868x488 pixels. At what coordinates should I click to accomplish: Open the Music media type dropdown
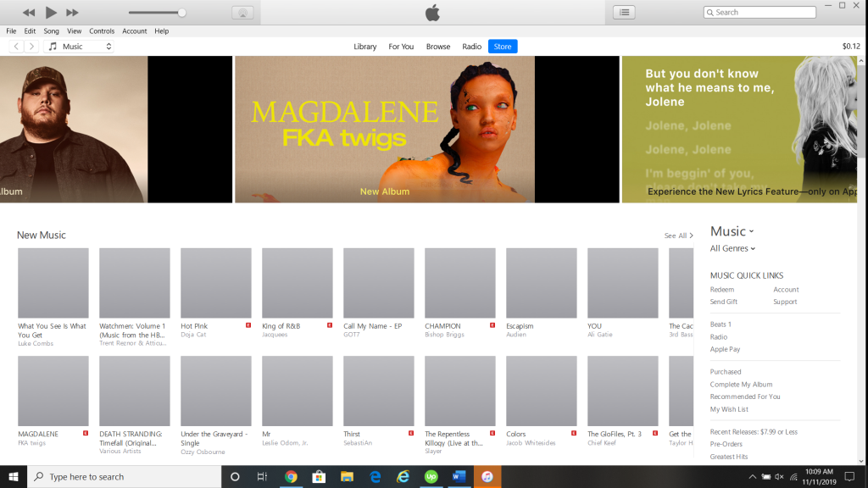click(x=79, y=47)
